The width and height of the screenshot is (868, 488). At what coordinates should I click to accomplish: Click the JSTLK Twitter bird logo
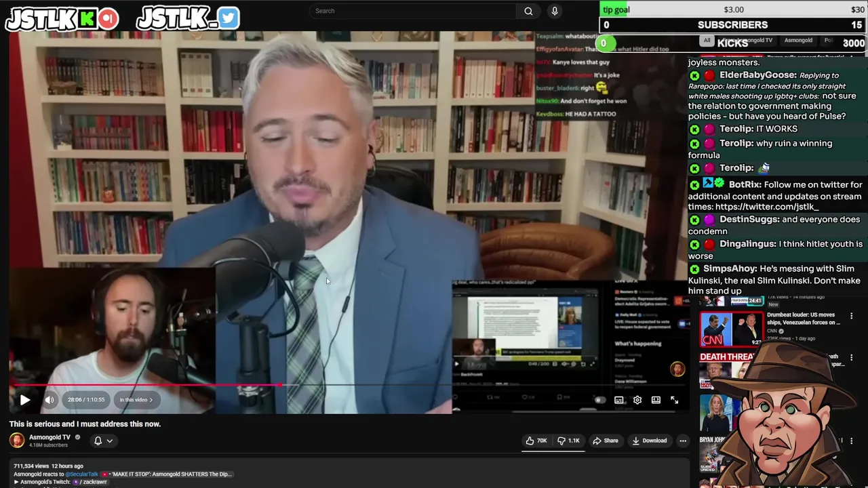coord(188,19)
